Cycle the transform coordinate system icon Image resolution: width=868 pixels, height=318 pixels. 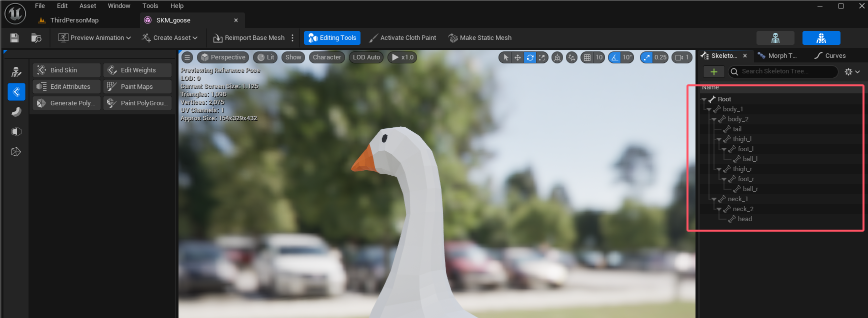557,57
